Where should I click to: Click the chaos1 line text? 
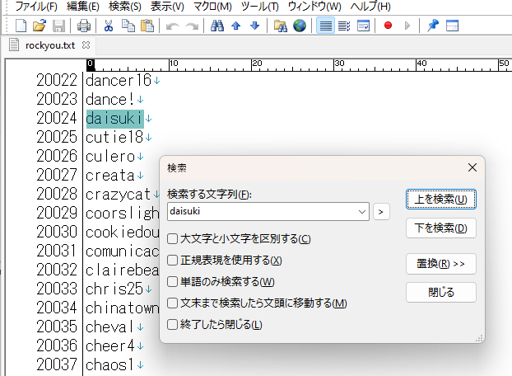coord(110,365)
